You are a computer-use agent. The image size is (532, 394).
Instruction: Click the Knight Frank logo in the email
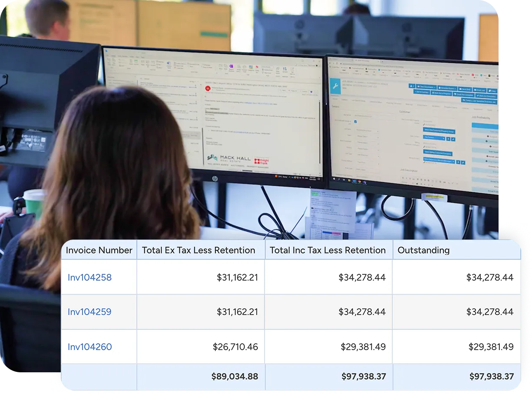click(x=261, y=161)
